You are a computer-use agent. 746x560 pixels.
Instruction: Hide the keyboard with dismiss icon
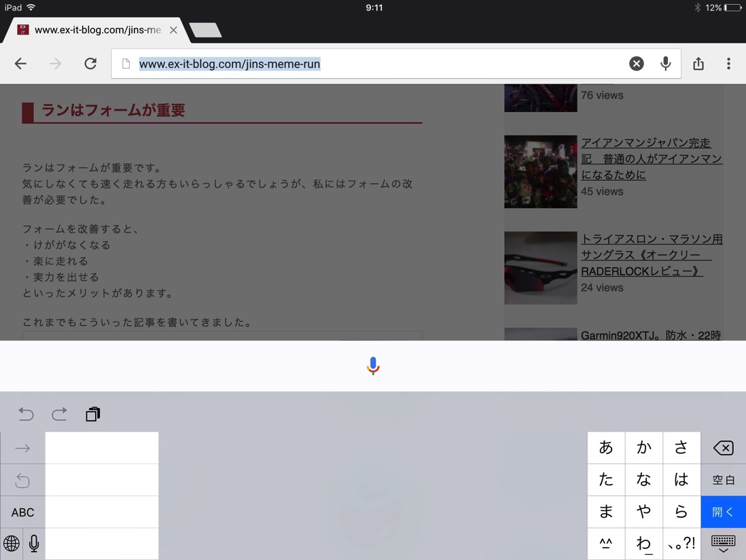723,544
